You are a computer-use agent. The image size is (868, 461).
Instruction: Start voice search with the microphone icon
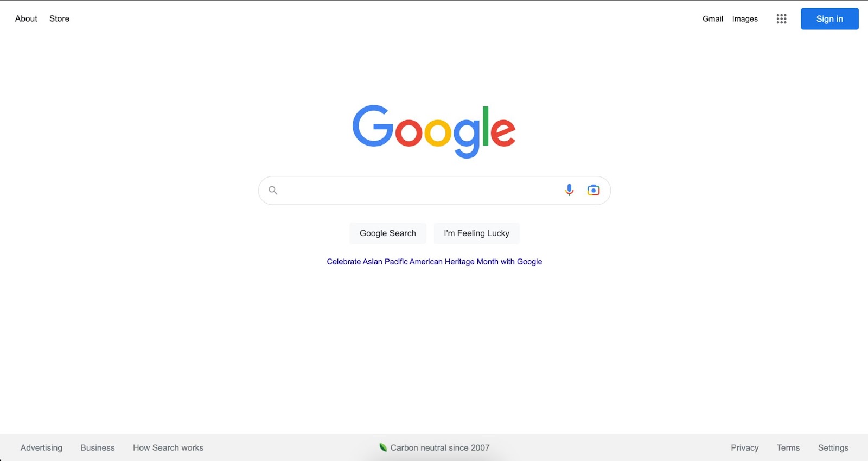coord(569,190)
